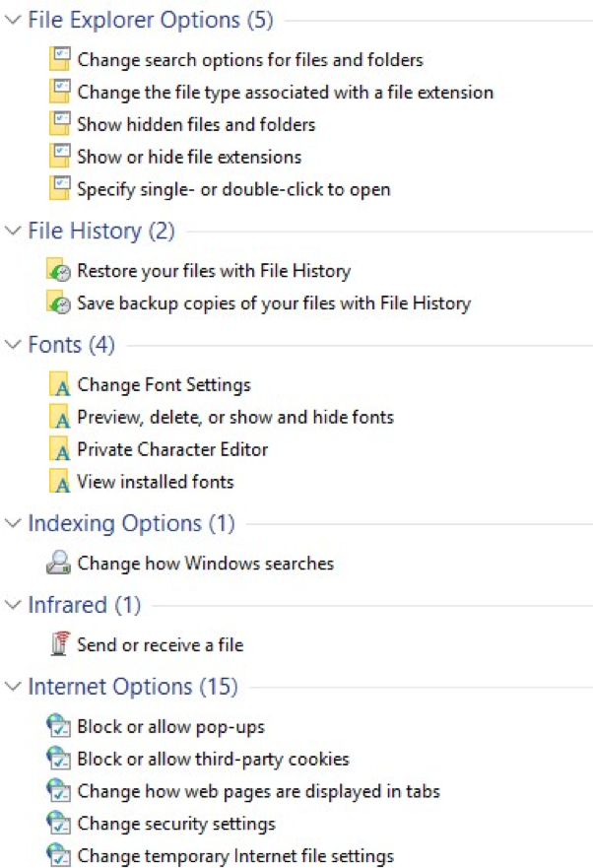
Task: Launch Restore your files with File History
Action: point(215,271)
